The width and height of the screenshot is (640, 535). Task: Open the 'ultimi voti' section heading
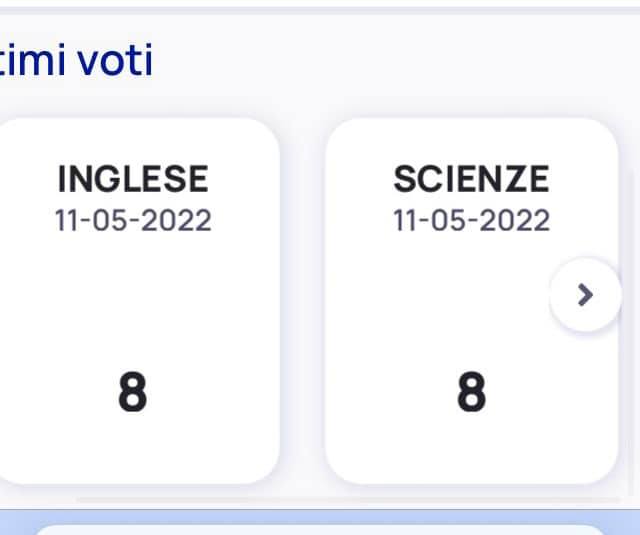(76, 60)
